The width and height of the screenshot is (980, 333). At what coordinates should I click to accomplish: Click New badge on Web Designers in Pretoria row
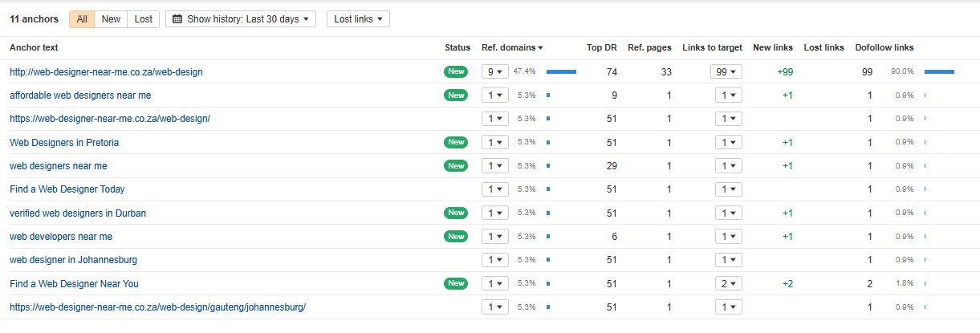(x=456, y=142)
